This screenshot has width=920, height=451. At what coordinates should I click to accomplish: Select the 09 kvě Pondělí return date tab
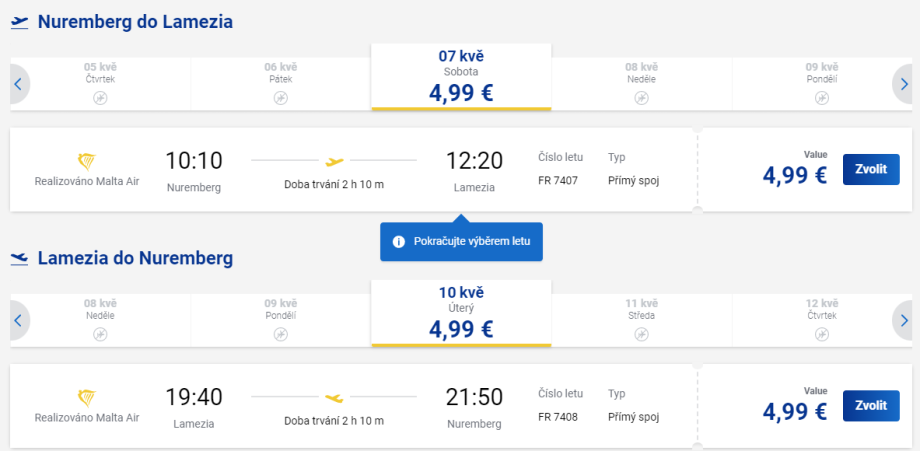coord(280,318)
